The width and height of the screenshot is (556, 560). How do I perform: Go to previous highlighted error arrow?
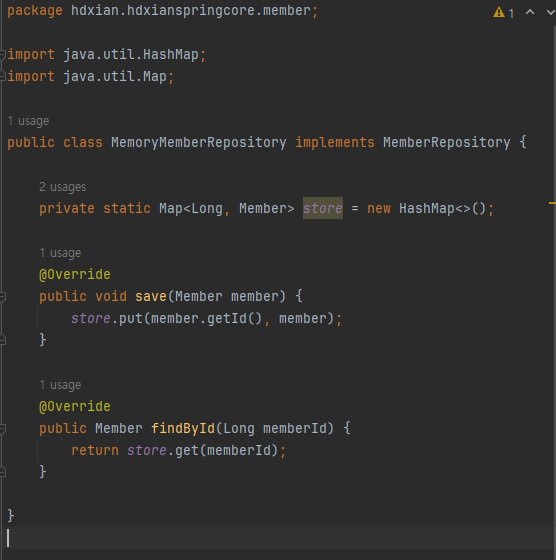(530, 12)
